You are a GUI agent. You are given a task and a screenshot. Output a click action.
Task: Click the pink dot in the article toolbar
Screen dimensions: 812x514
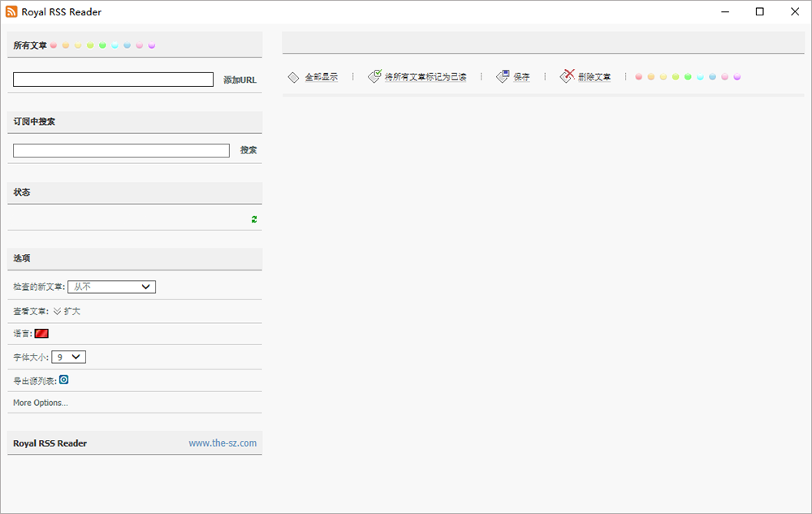tap(725, 76)
